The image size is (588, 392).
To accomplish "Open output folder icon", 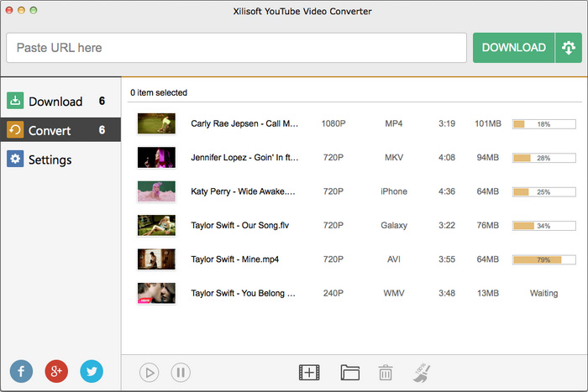I will (350, 372).
